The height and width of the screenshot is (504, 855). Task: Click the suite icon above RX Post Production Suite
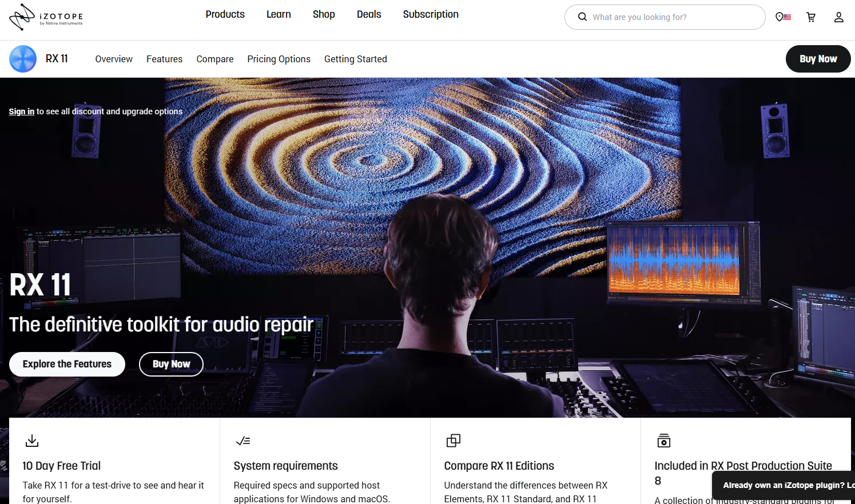point(664,441)
